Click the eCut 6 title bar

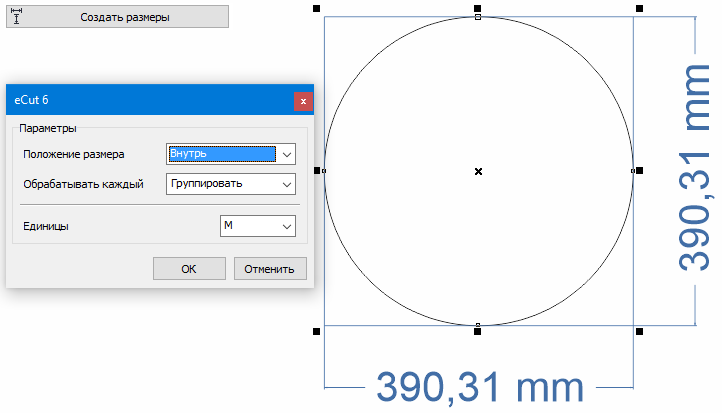pyautogui.click(x=150, y=101)
